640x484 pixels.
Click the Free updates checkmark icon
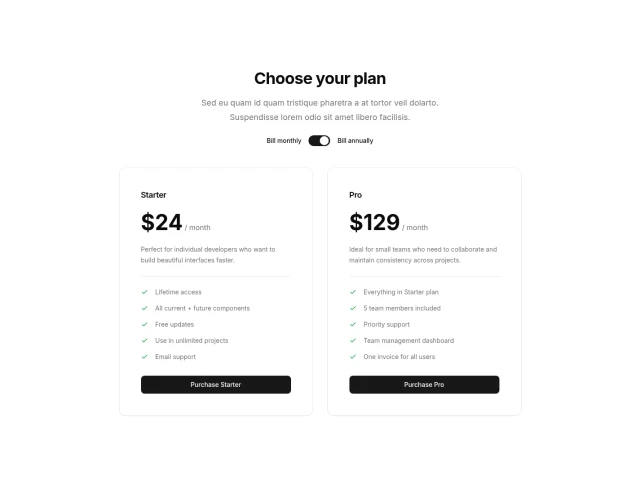[x=145, y=324]
